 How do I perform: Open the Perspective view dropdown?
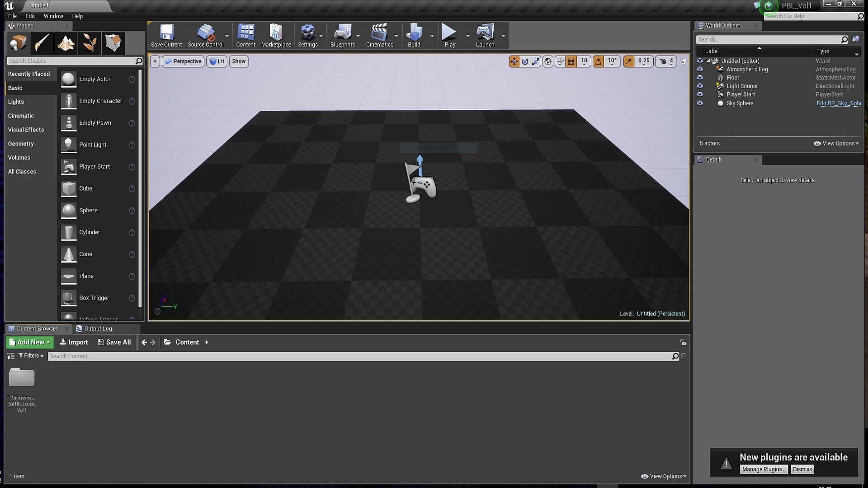tap(183, 61)
